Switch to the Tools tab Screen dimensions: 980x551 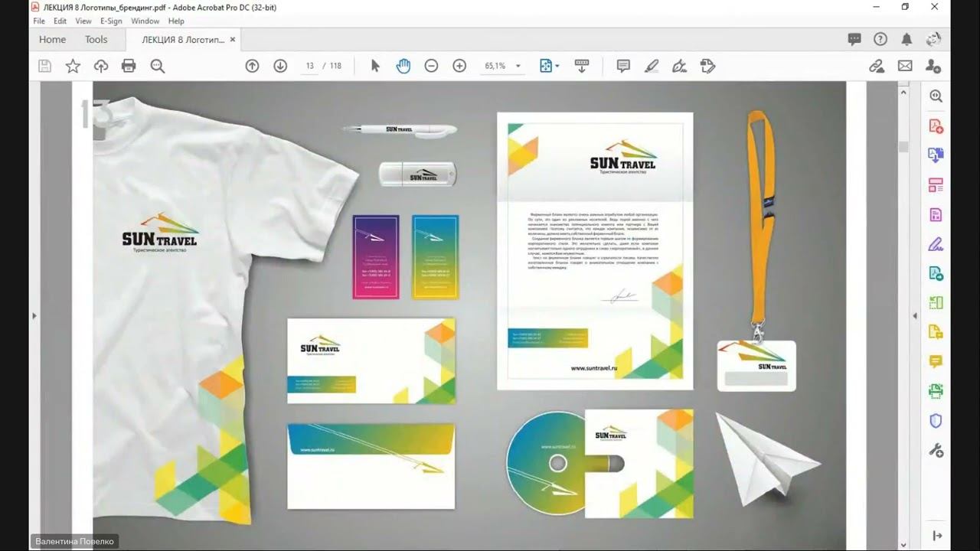(96, 39)
